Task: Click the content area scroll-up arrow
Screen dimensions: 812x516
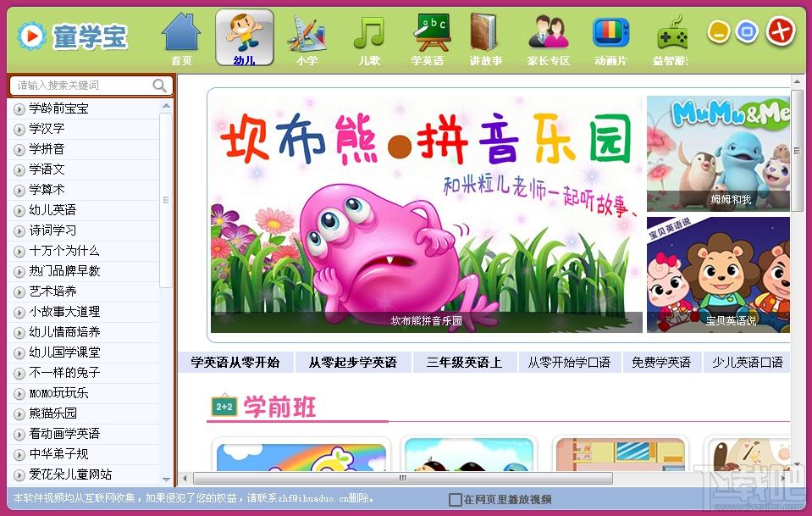Action: pos(797,82)
